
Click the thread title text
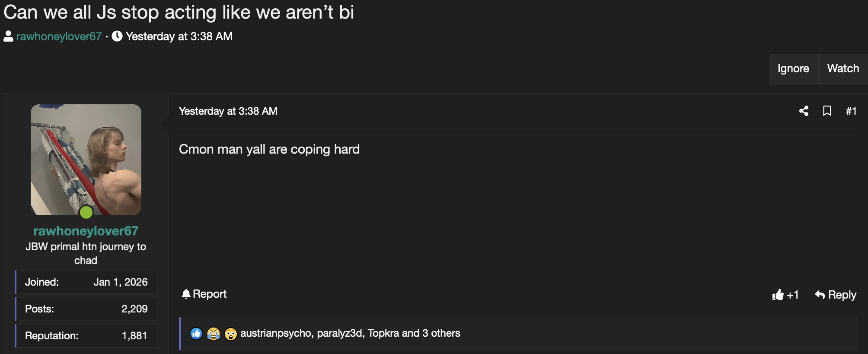click(x=179, y=12)
